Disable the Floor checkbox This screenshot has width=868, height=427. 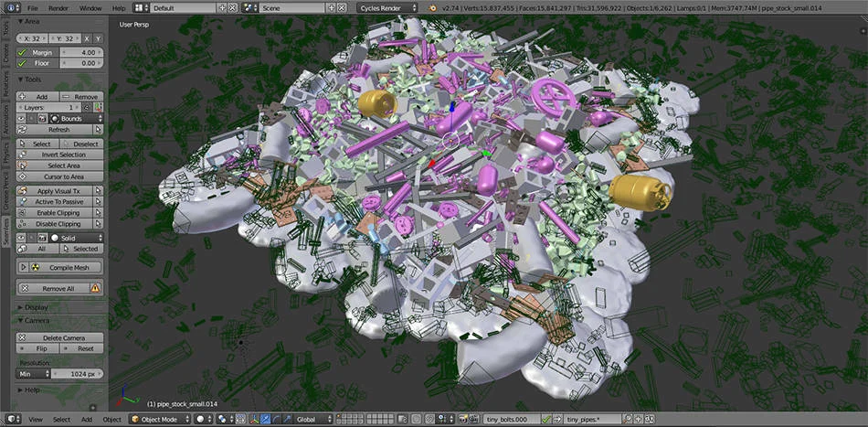23,65
